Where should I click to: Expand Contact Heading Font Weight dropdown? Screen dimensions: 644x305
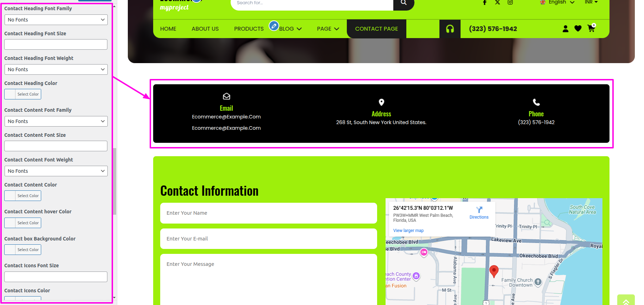pyautogui.click(x=56, y=69)
